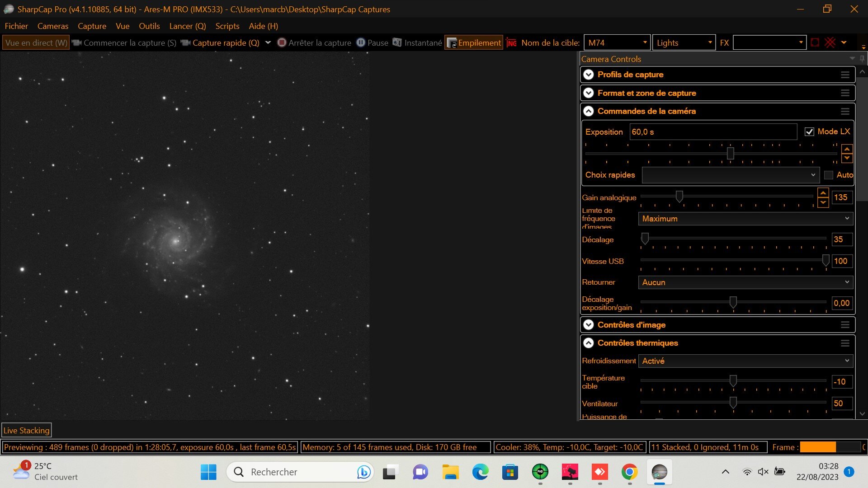Open the FX effects dropdown

pyautogui.click(x=769, y=42)
